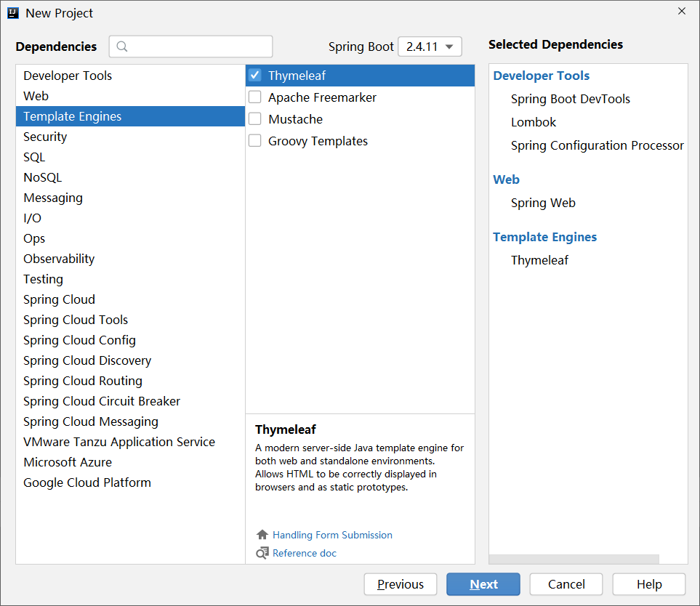Viewport: 700px width, 606px height.
Task: Choose the SQL category
Action: tap(130, 157)
